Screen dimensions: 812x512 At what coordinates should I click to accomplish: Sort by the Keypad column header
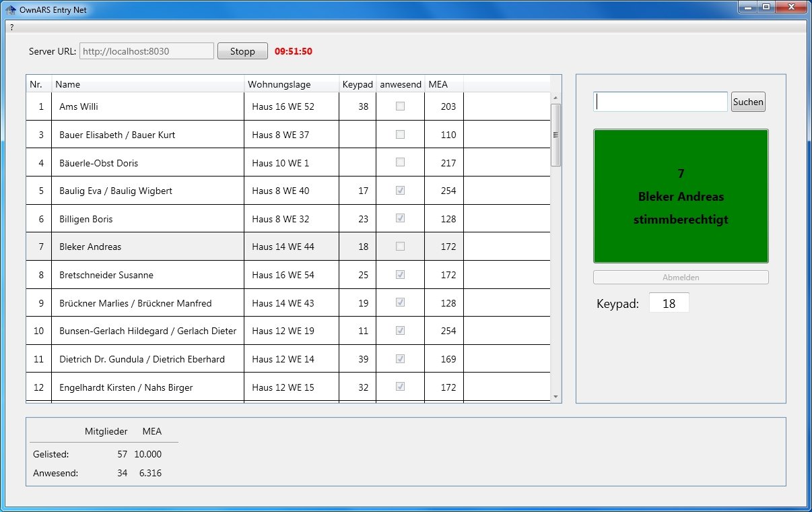(358, 84)
